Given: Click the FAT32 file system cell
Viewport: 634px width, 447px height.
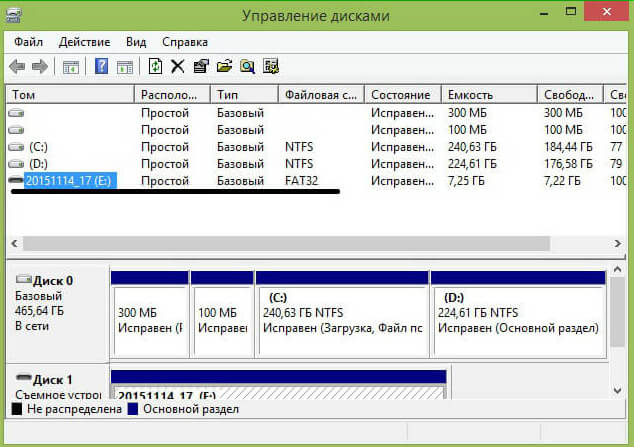Looking at the screenshot, I should 302,181.
